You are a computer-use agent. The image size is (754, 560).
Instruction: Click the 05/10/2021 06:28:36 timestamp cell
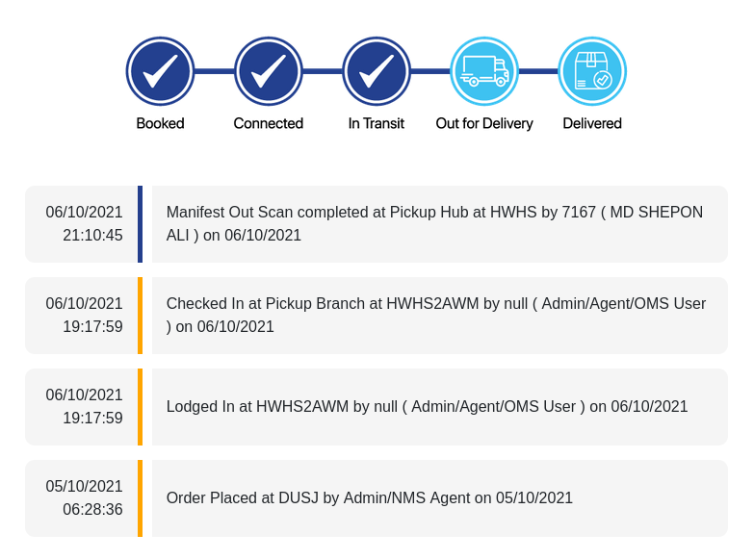point(85,497)
